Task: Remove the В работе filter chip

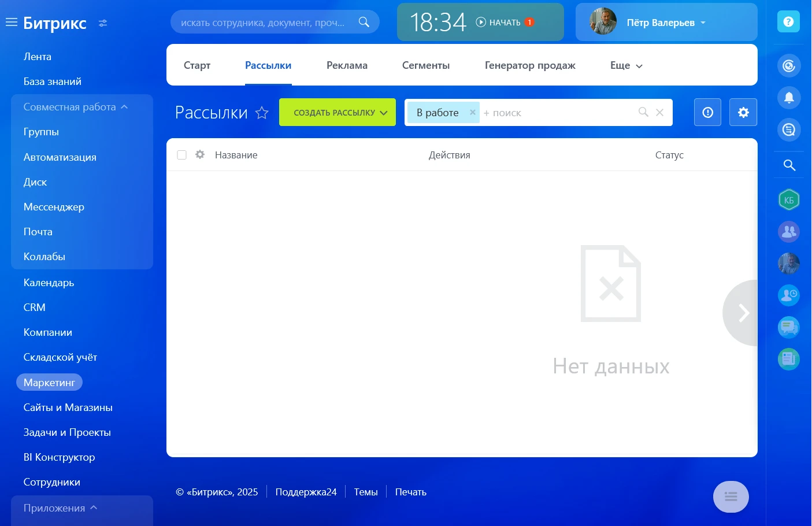Action: point(472,112)
